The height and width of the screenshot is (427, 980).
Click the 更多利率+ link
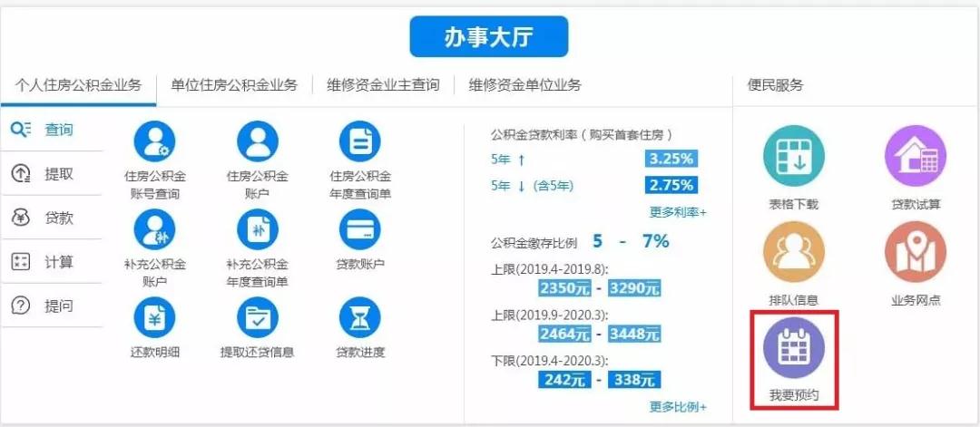(x=678, y=212)
